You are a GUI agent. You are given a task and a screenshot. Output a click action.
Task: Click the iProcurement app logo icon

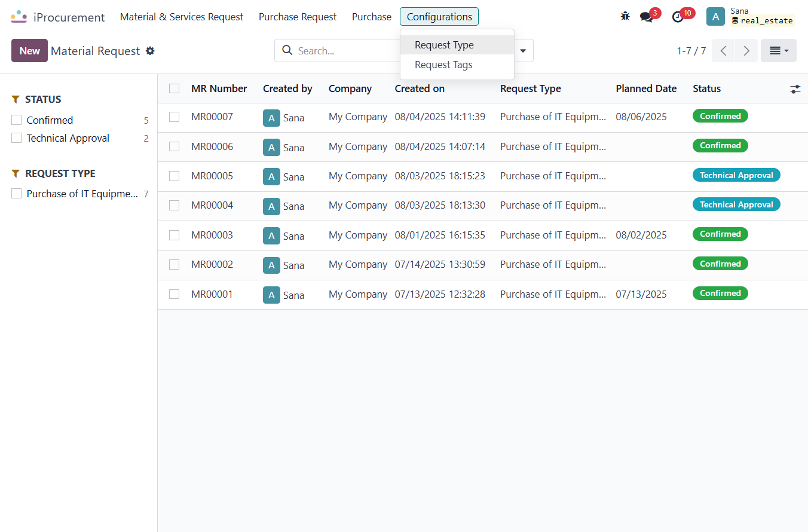(x=19, y=17)
